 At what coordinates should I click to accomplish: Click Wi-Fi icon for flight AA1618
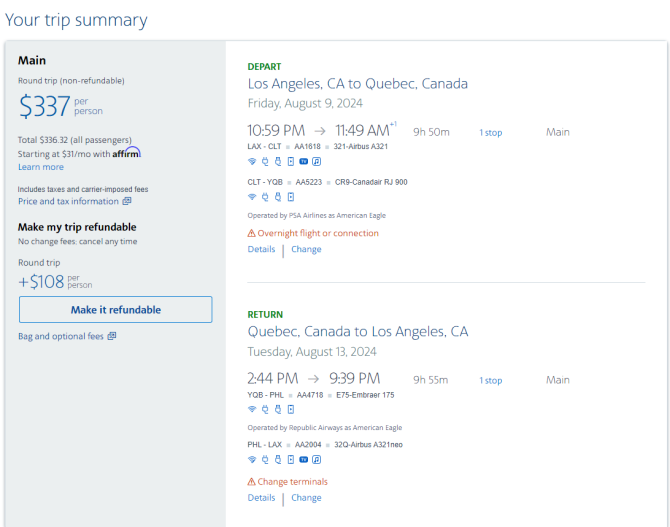tap(252, 161)
